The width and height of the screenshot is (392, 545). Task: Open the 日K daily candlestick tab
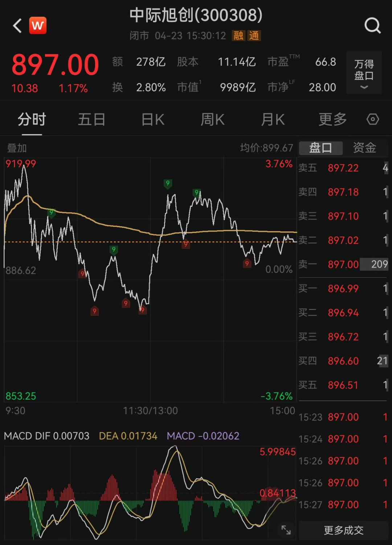pos(152,119)
